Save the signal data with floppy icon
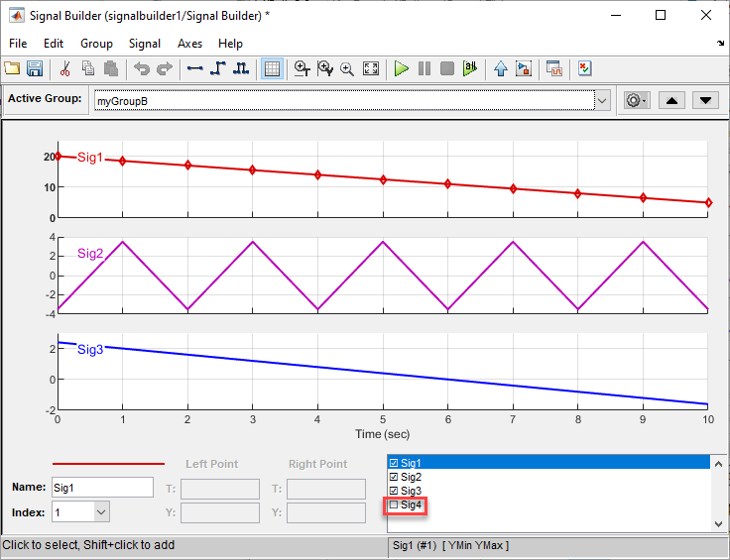Screen dimensions: 730x560 point(35,68)
